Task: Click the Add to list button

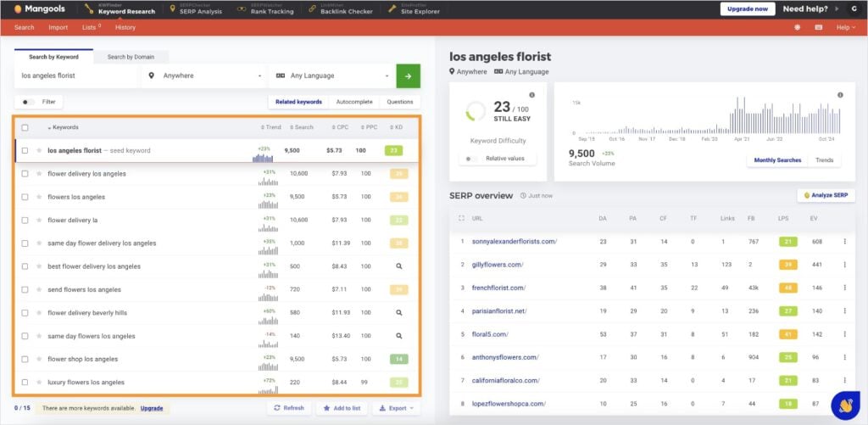Action: (342, 408)
